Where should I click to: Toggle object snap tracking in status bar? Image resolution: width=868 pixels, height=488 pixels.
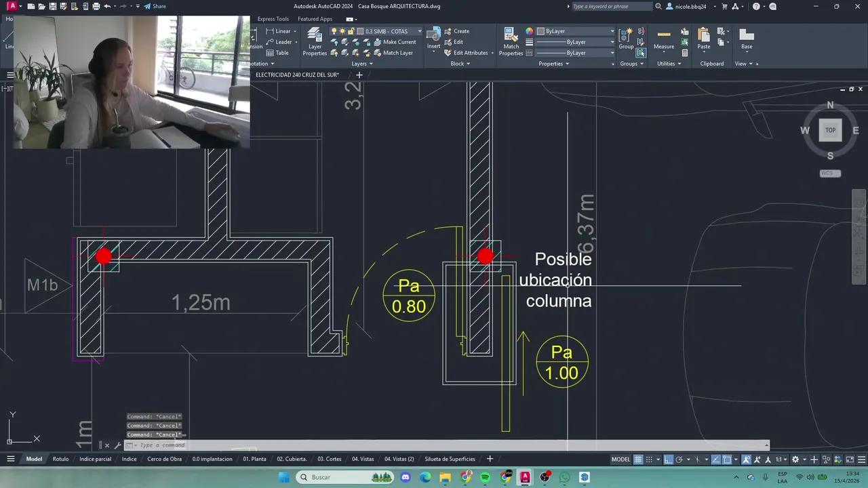click(716, 459)
